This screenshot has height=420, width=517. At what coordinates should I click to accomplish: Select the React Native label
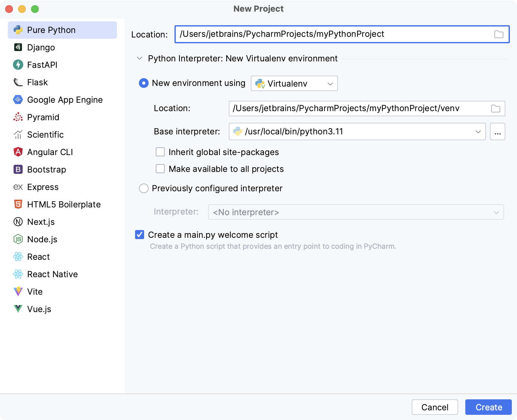[x=53, y=274]
